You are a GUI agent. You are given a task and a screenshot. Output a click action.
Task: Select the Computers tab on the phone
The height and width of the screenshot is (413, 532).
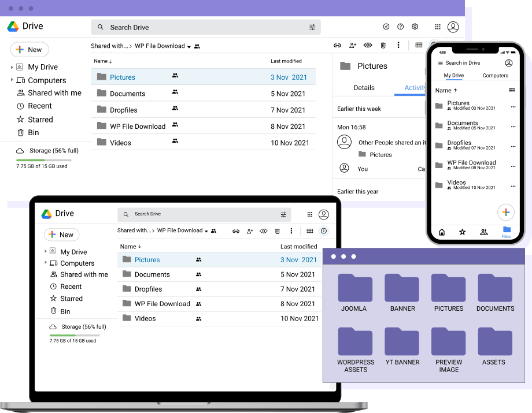tap(495, 76)
